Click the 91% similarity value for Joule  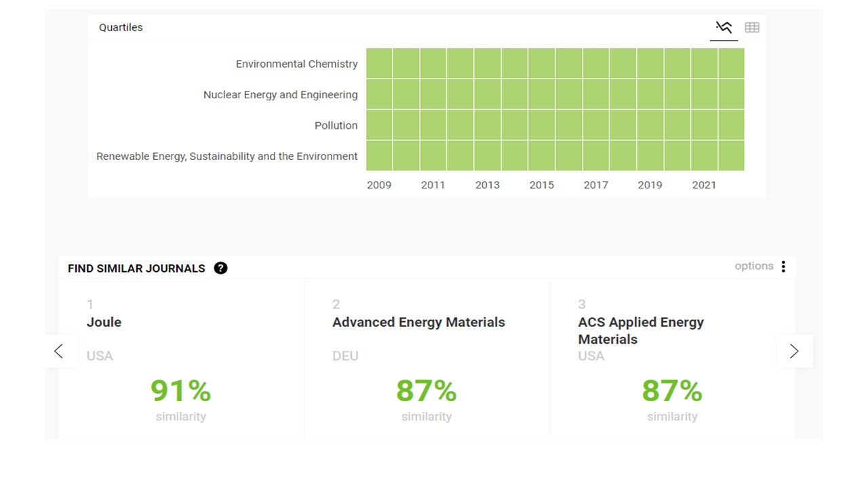click(x=180, y=391)
